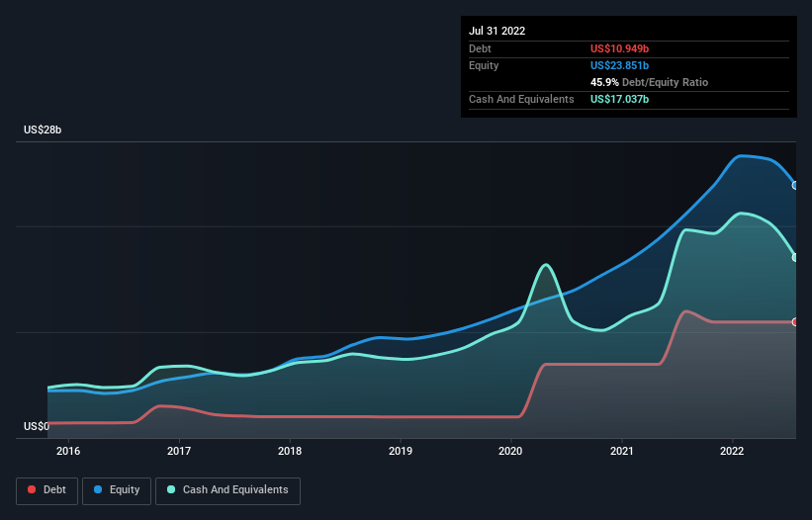Toggle the Debt legend button
This screenshot has width=812, height=520.
[47, 490]
